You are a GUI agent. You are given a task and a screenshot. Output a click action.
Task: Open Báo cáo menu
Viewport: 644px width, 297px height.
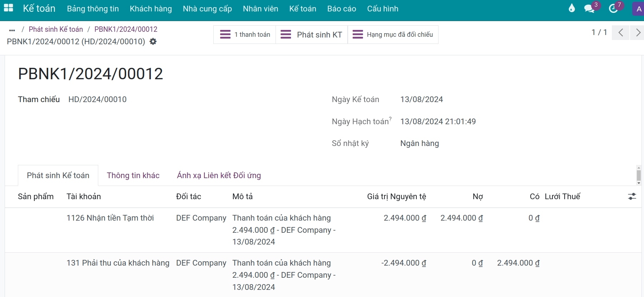342,9
